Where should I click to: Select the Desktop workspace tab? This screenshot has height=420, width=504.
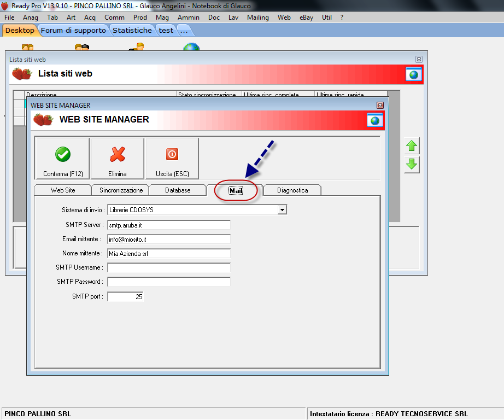pyautogui.click(x=20, y=30)
